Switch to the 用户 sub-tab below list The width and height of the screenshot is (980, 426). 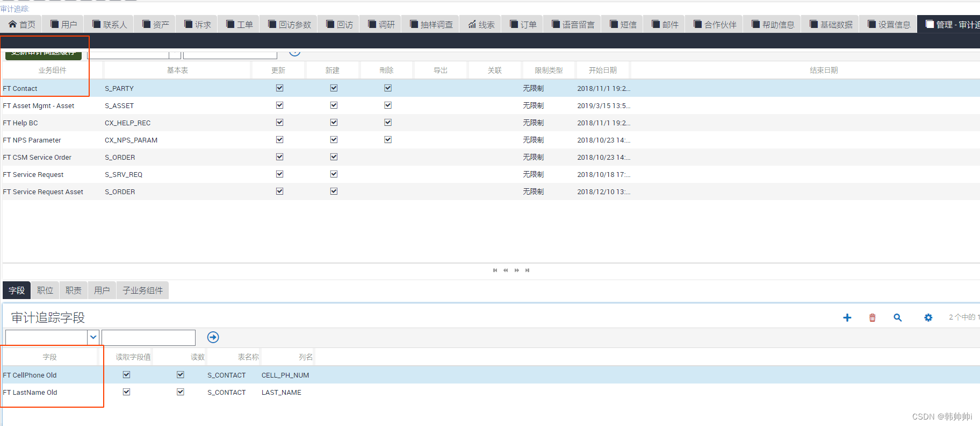pos(102,290)
